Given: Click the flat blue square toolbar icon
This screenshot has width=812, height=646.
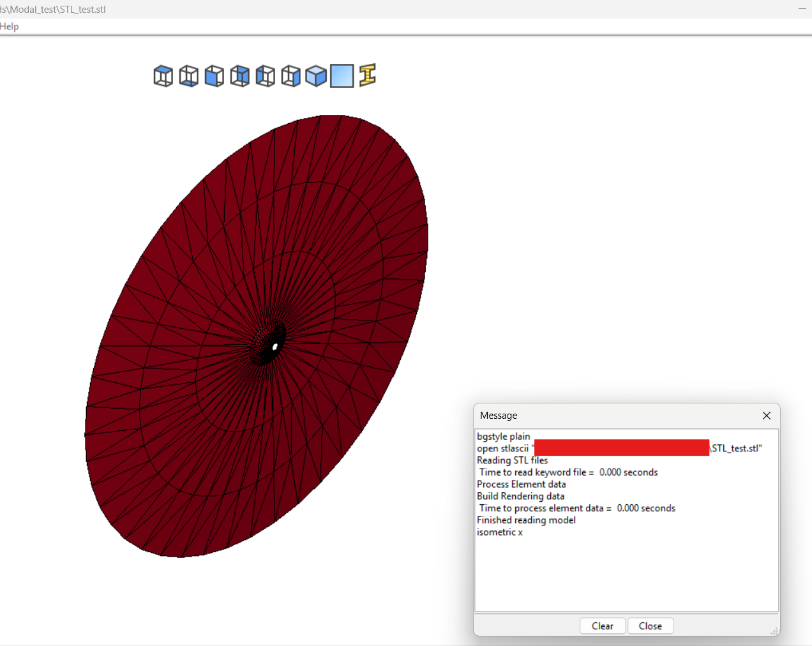Looking at the screenshot, I should (x=342, y=76).
